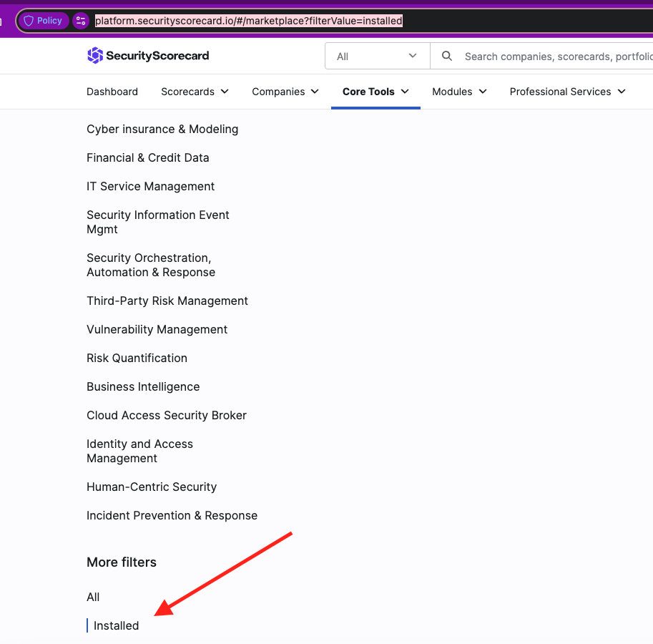
Task: Filter by Third-Party Risk Management
Action: [167, 301]
